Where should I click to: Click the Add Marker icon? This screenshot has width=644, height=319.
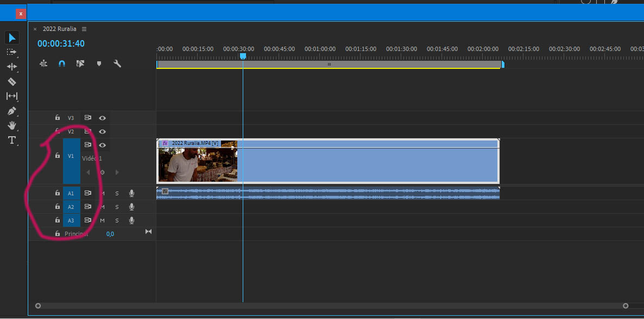[99, 63]
